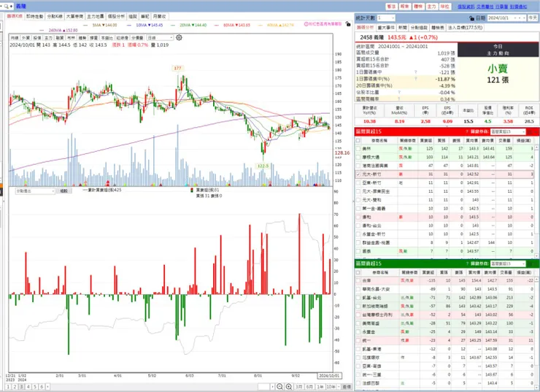Click the first small icon right of the red header dropdown
540x392 pixels.
click(x=530, y=131)
